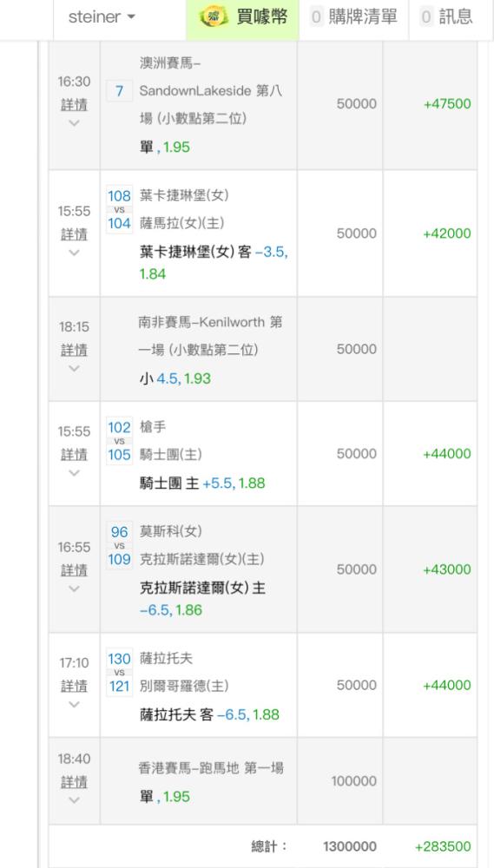The height and width of the screenshot is (868, 494).
Task: Open the 訊息 tab
Action: [447, 17]
